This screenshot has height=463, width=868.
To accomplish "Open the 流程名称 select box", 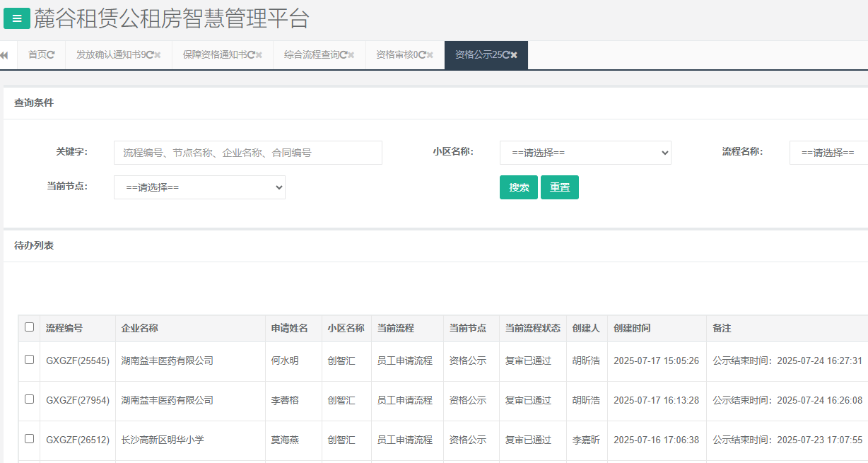I will tap(828, 153).
